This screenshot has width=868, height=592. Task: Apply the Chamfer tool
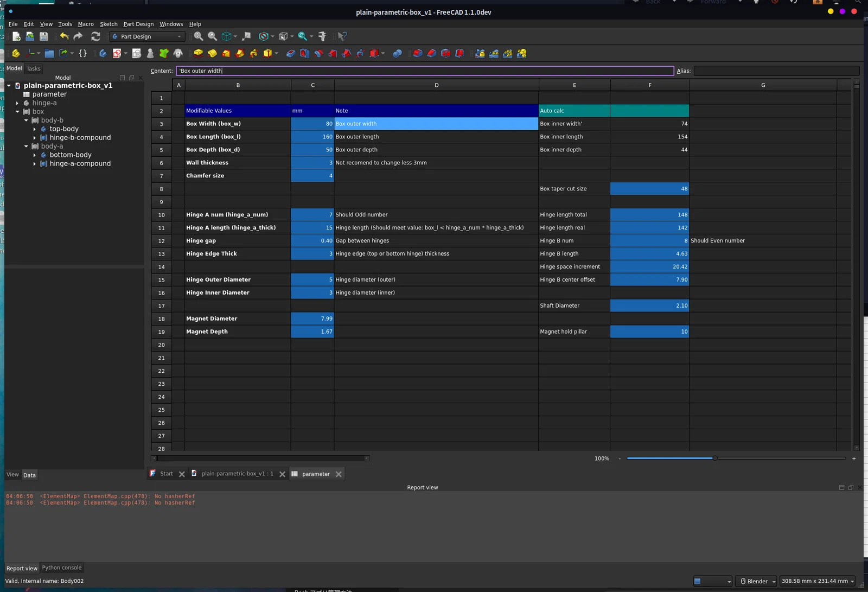coord(432,53)
